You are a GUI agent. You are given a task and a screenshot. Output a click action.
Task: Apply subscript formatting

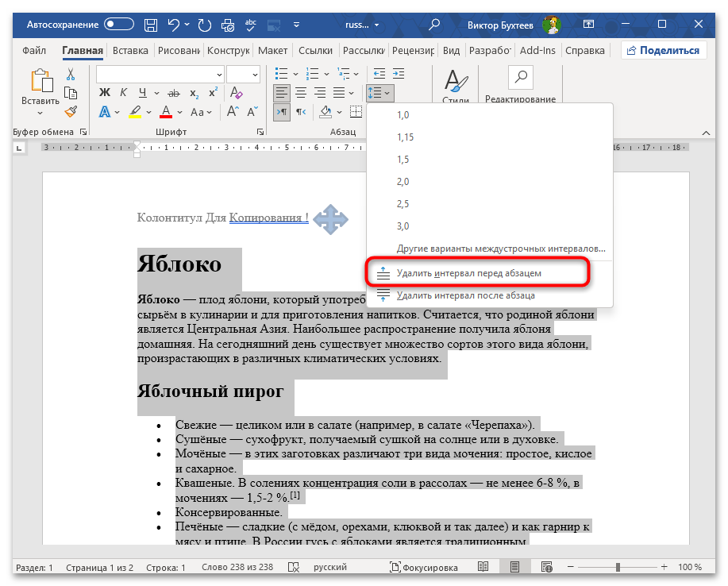194,94
